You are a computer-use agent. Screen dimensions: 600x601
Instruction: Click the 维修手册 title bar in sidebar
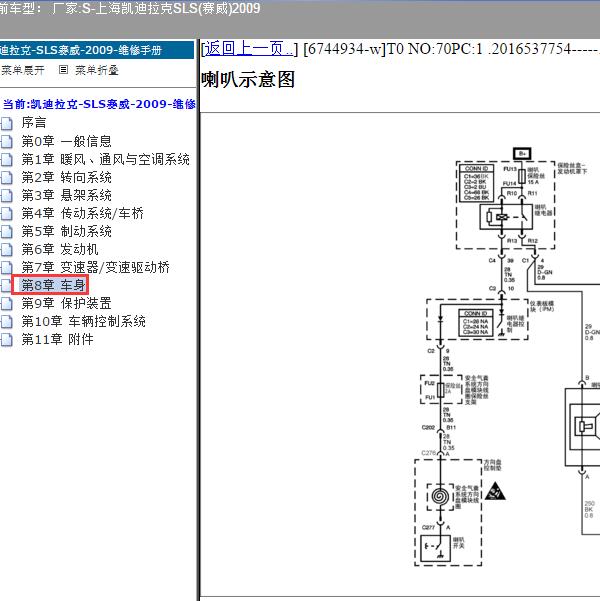pyautogui.click(x=97, y=50)
